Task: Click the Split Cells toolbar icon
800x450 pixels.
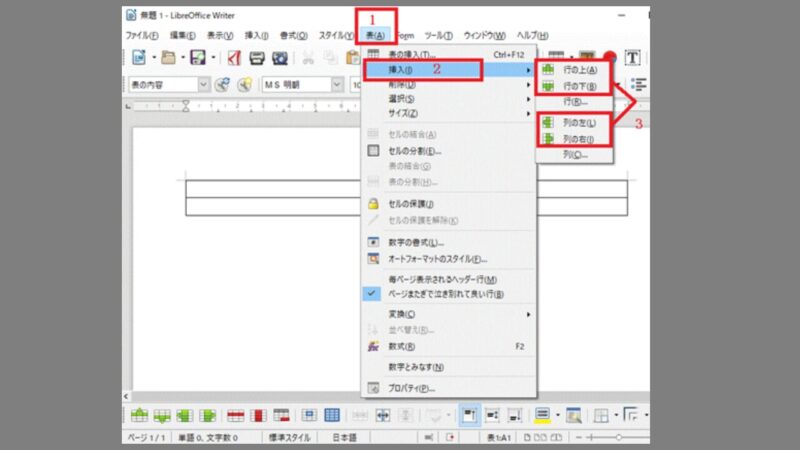Action: [x=383, y=415]
